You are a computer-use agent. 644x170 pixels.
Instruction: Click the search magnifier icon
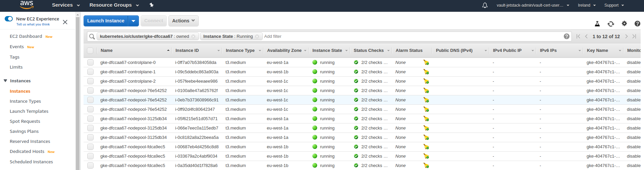(x=92, y=36)
